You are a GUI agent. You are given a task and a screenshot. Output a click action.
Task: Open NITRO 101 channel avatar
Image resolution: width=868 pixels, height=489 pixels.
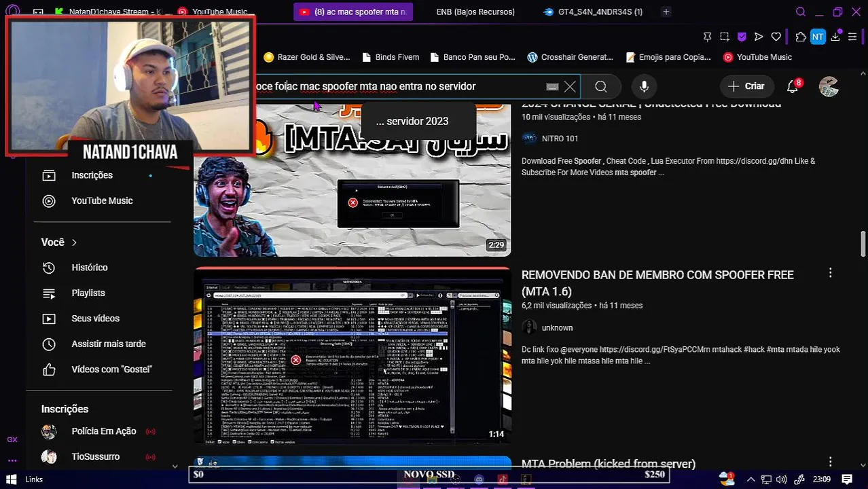tap(529, 139)
